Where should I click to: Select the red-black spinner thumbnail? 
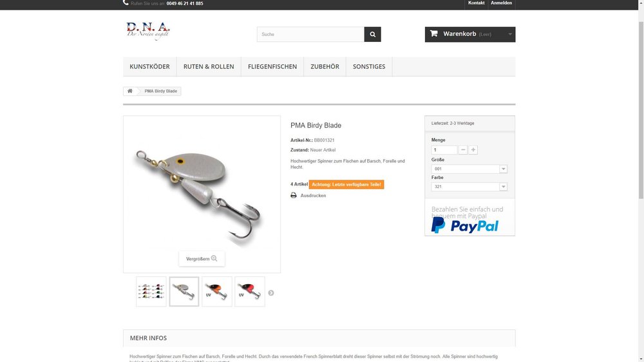click(250, 292)
